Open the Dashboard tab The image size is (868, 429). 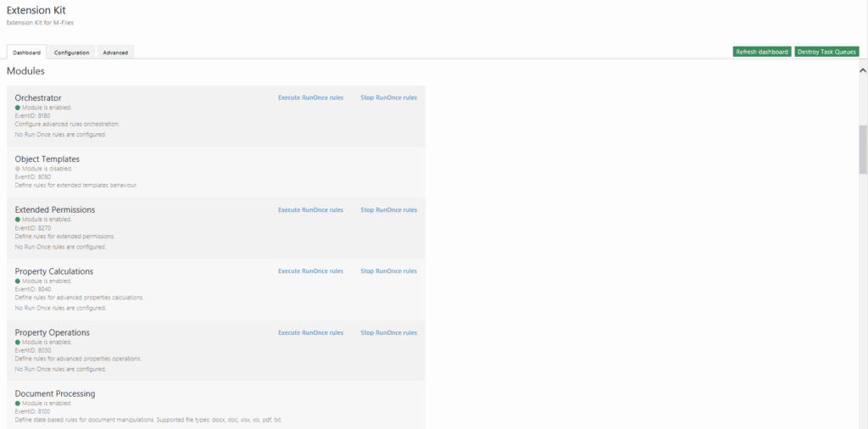click(x=26, y=53)
